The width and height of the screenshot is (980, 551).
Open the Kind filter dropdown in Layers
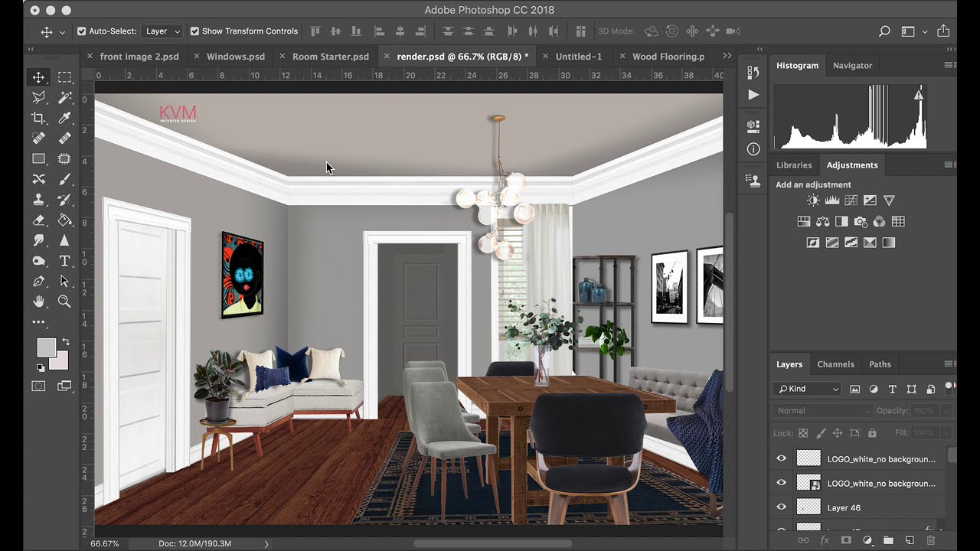pyautogui.click(x=806, y=389)
